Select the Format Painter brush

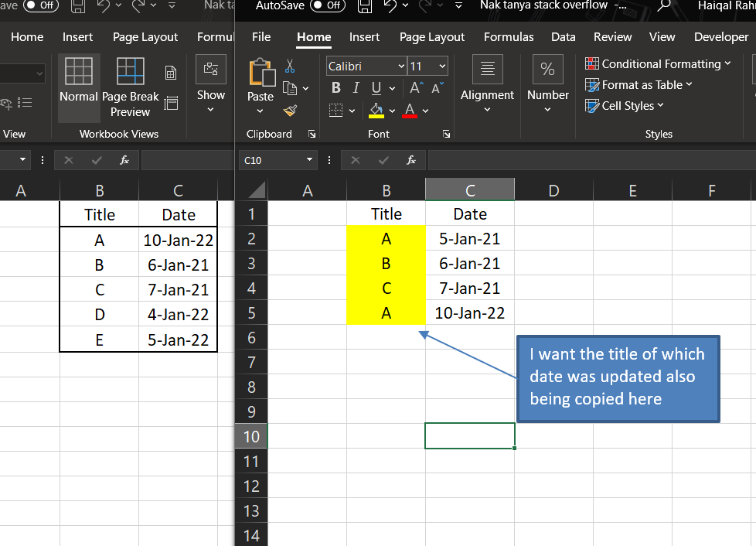290,111
